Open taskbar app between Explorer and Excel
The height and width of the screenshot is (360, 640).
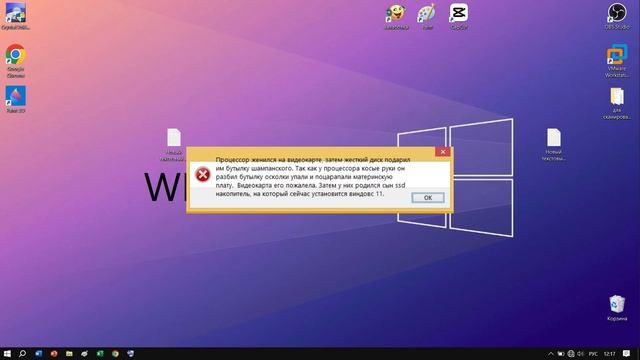(84, 353)
